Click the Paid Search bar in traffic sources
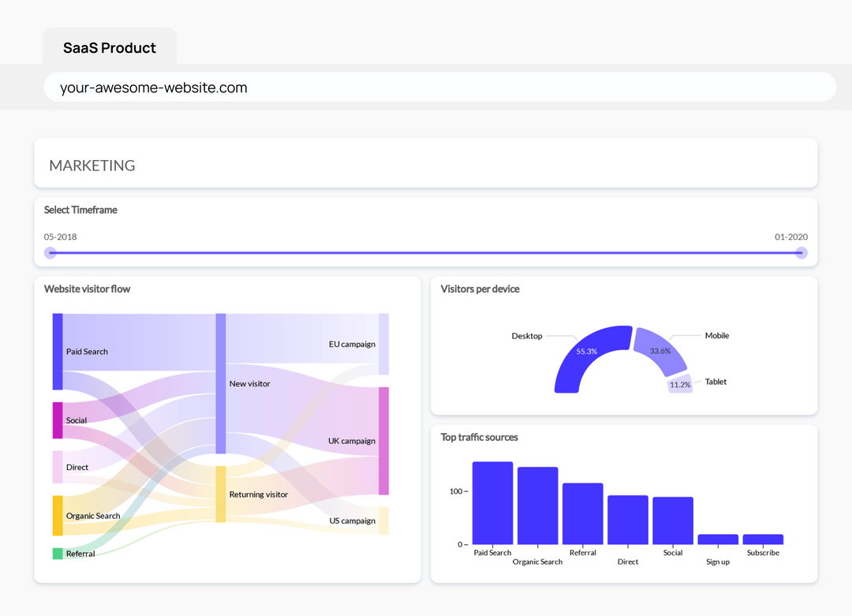The width and height of the screenshot is (852, 616). tap(491, 503)
